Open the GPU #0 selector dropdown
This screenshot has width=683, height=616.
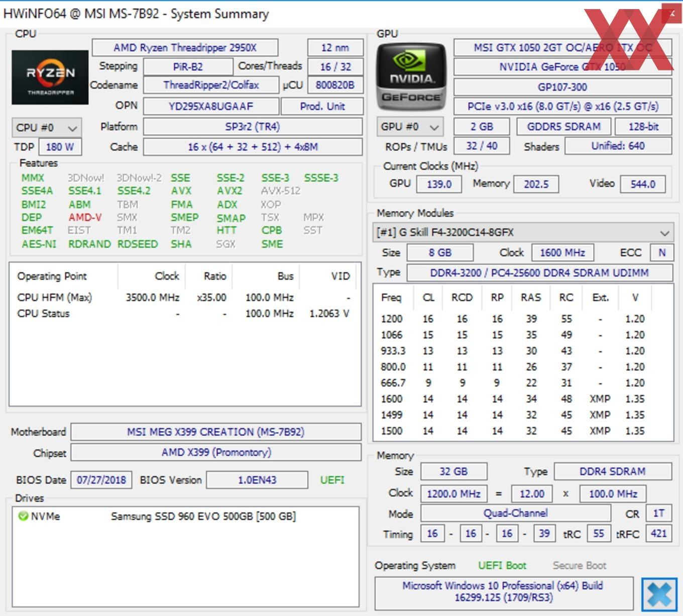point(410,127)
